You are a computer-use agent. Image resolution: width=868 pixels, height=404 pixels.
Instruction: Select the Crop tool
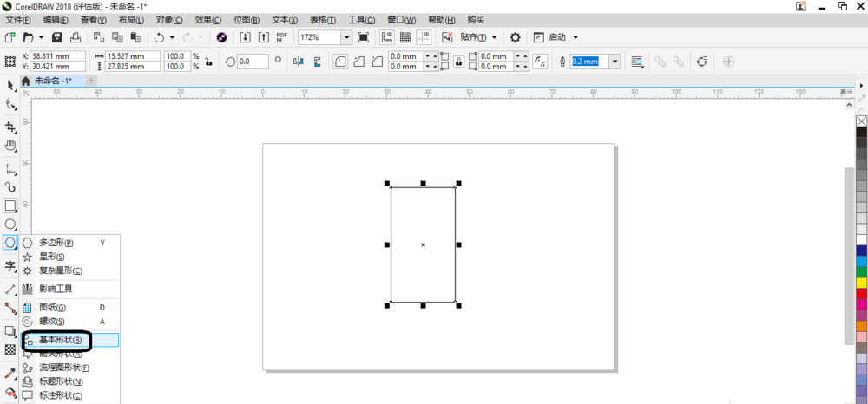(x=10, y=127)
